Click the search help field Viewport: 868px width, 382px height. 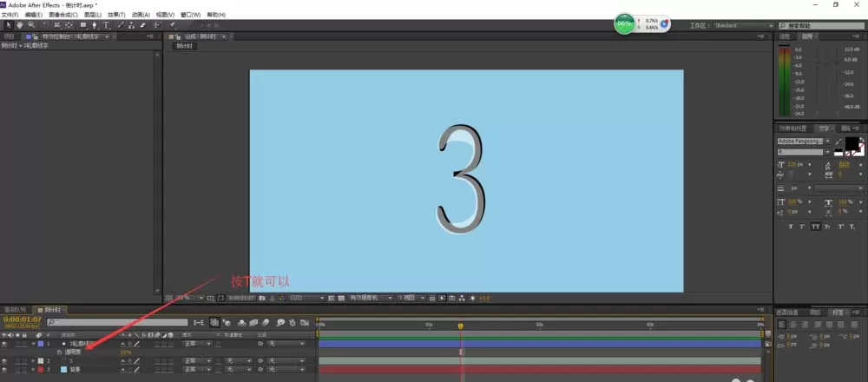click(x=820, y=25)
